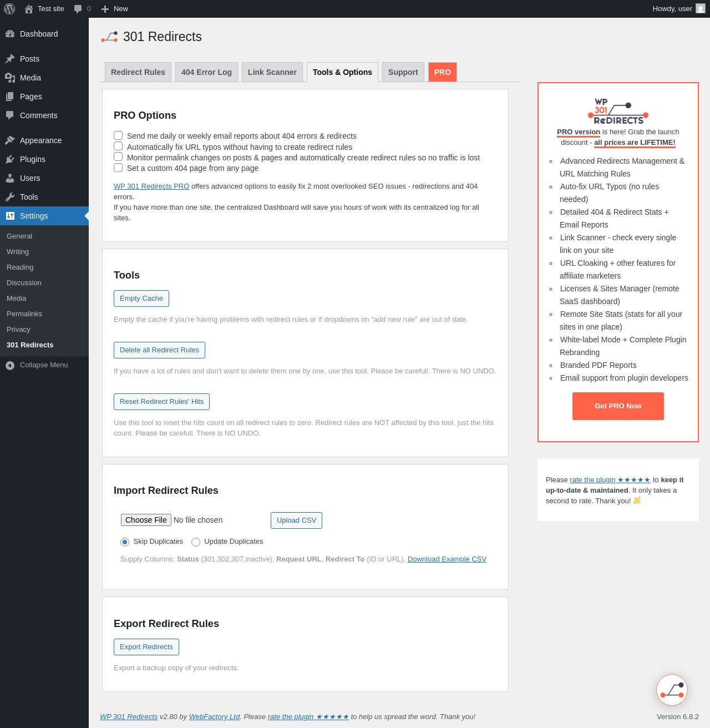Image resolution: width=710 pixels, height=728 pixels.
Task: Click 301 Redirects logo beside page title
Action: click(x=109, y=37)
